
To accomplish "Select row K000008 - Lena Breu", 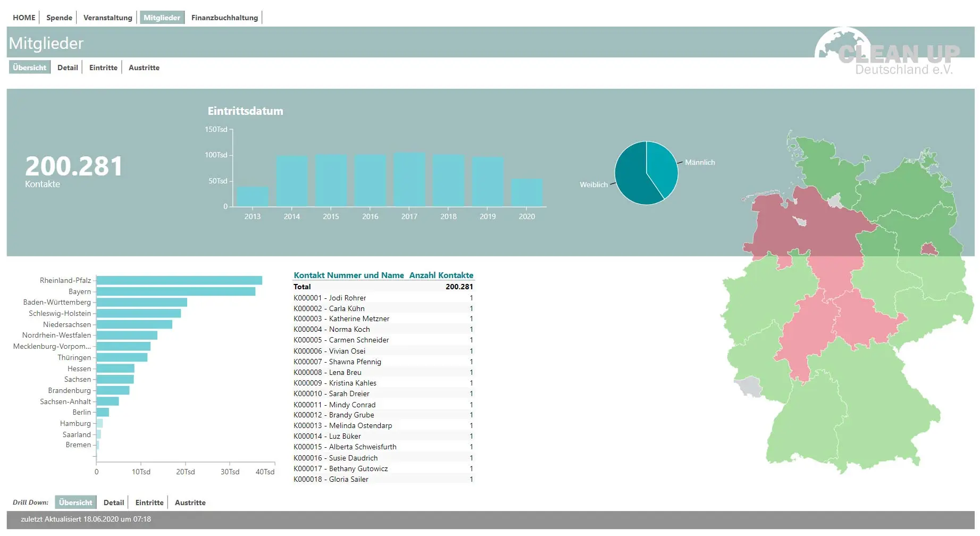I will click(x=383, y=372).
